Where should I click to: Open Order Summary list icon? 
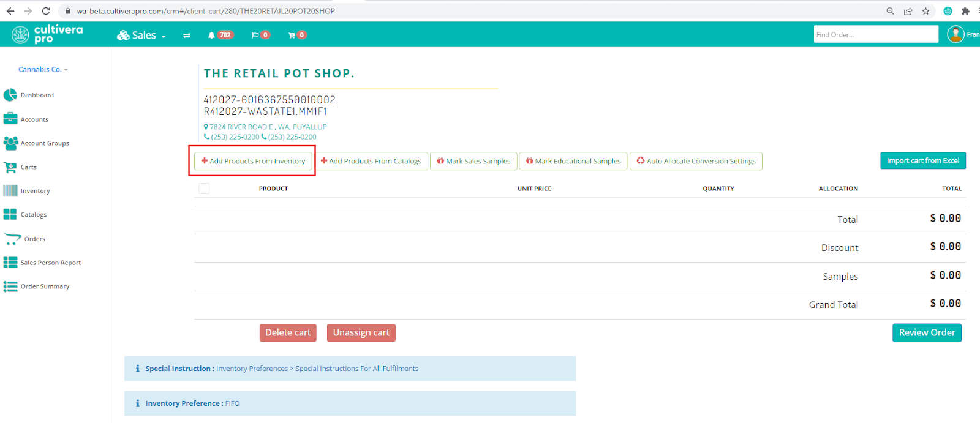coord(10,286)
